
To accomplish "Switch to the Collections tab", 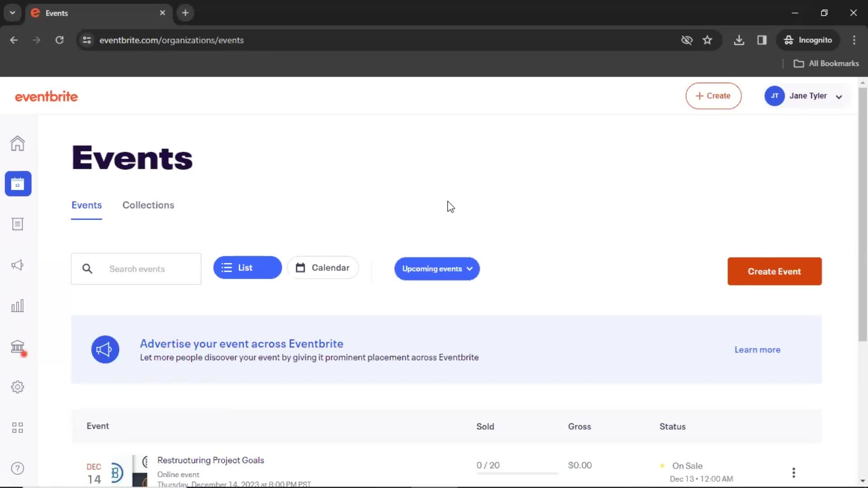I will click(x=148, y=205).
